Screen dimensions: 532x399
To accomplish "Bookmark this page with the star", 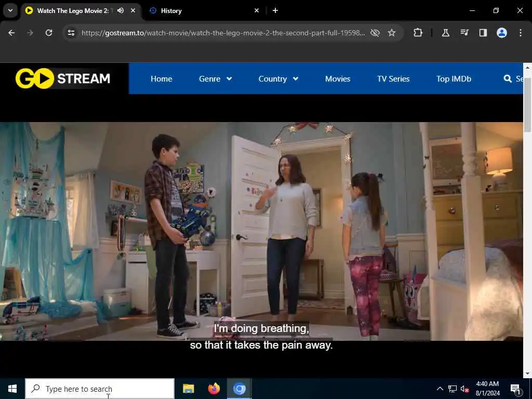I will click(392, 33).
